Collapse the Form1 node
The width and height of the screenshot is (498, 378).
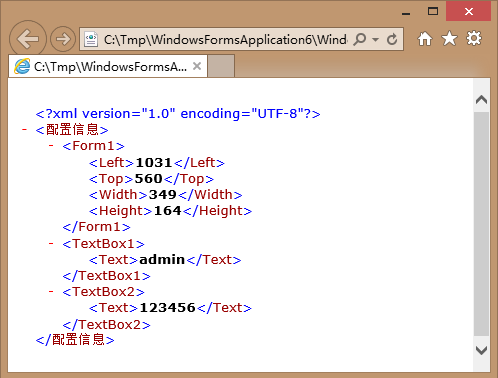pyautogui.click(x=51, y=145)
